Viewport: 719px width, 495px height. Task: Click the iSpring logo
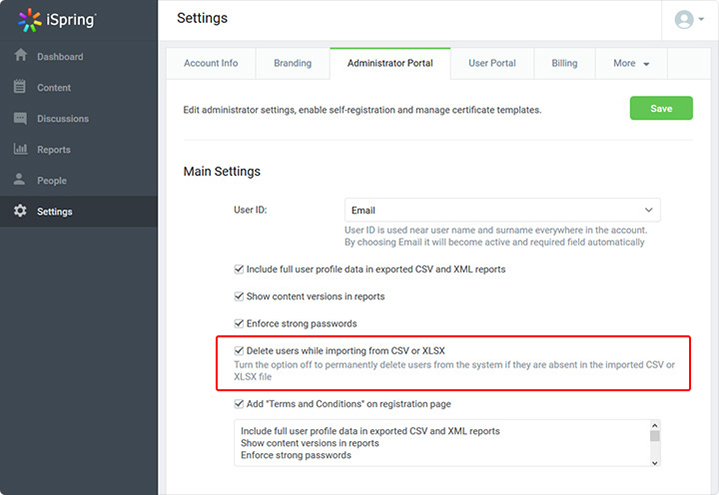click(x=57, y=20)
